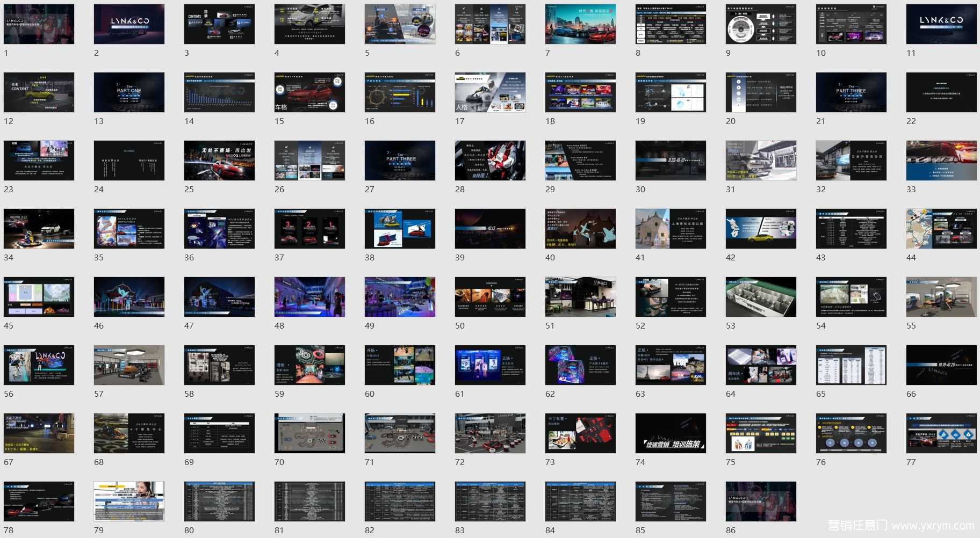This screenshot has width=980, height=538.
Task: Click slide number label 50
Action: pos(460,326)
